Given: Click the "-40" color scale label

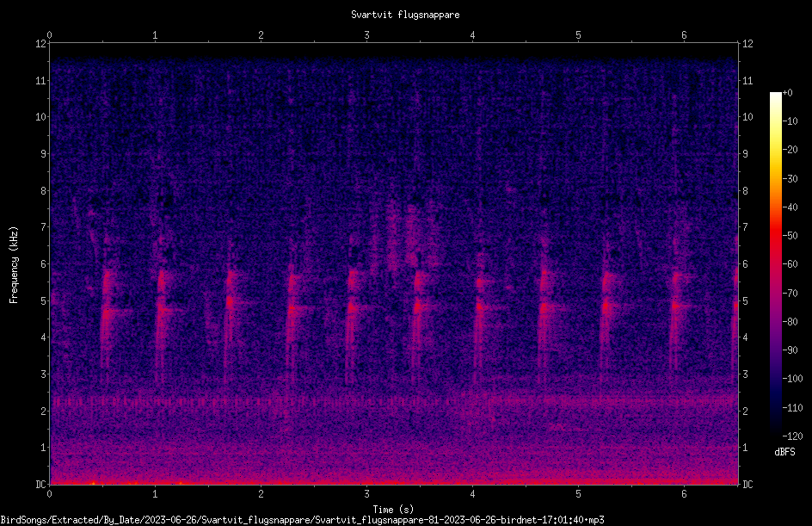Looking at the screenshot, I should click(790, 207).
